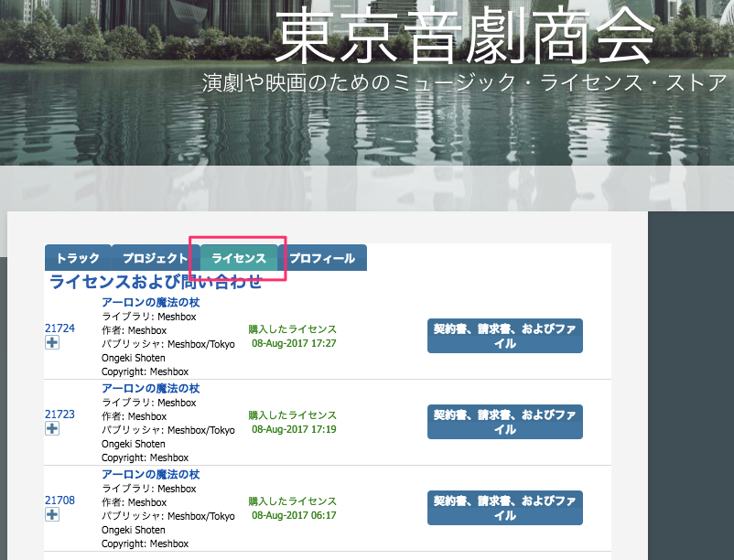Click 購入したライセンス status dated 08-Aug-2017 06:17
Image resolution: width=734 pixels, height=560 pixels.
pyautogui.click(x=292, y=501)
